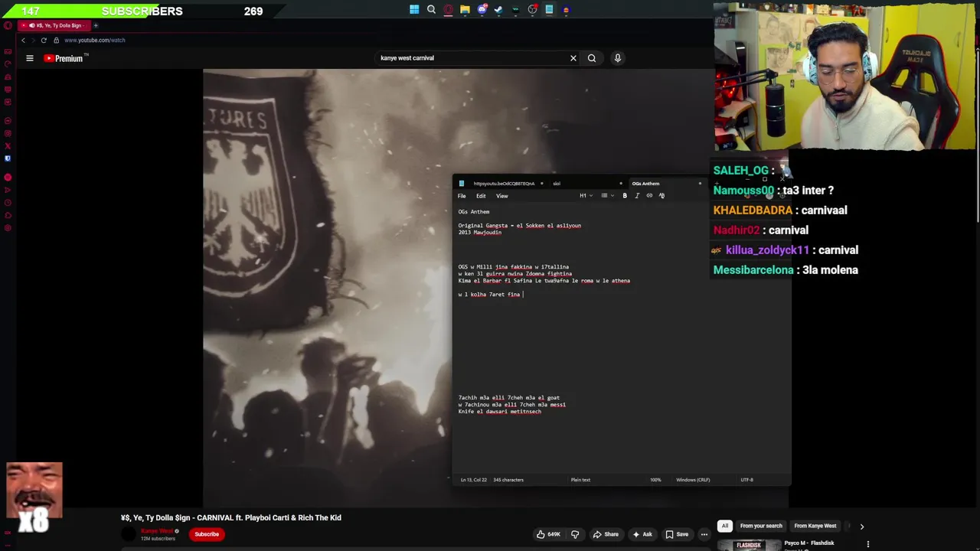Image resolution: width=980 pixels, height=551 pixels.
Task: Open Windows taskbar search
Action: click(431, 10)
